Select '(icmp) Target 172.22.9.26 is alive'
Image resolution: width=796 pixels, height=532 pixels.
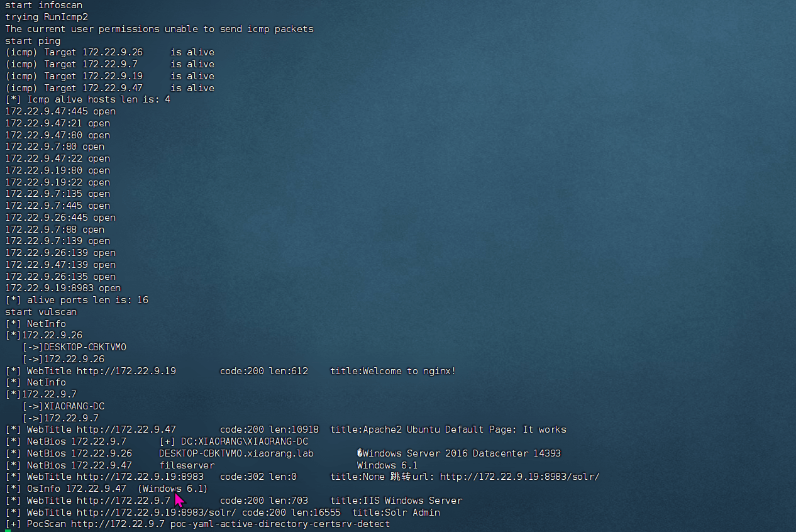click(x=109, y=52)
